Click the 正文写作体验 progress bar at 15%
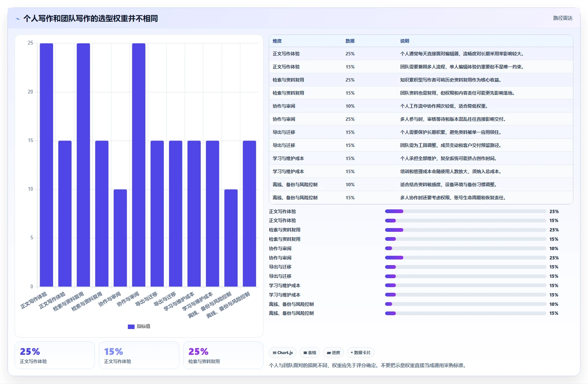 click(x=465, y=221)
